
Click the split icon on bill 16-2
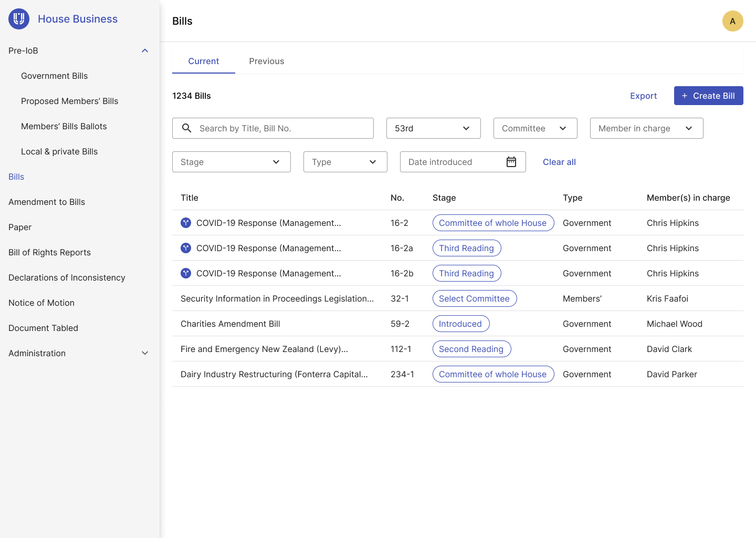point(186,223)
